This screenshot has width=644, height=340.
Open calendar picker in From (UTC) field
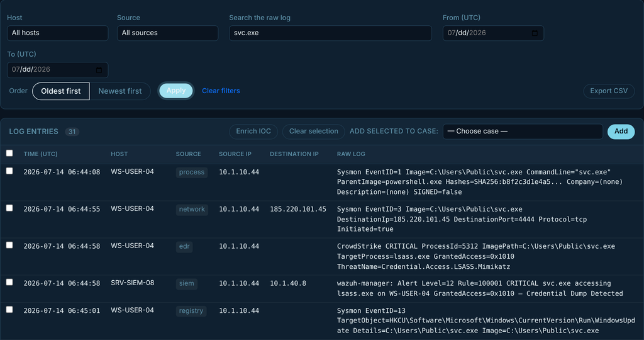pyautogui.click(x=535, y=33)
